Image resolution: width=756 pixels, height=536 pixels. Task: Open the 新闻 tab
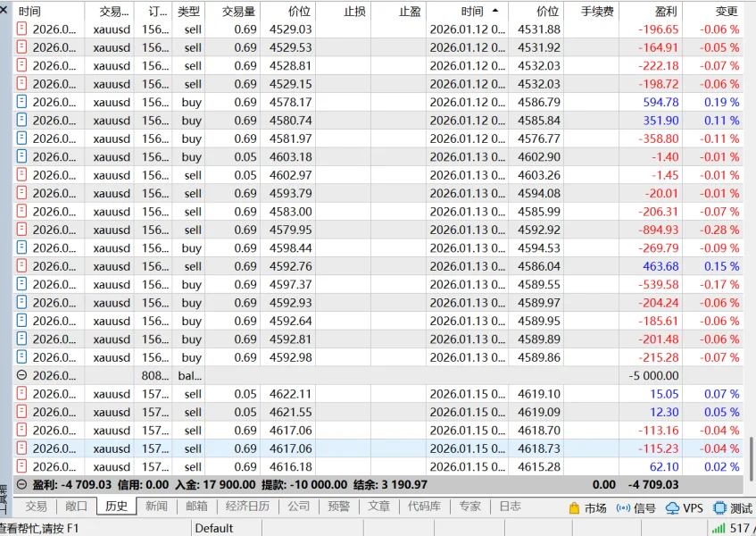click(x=156, y=507)
